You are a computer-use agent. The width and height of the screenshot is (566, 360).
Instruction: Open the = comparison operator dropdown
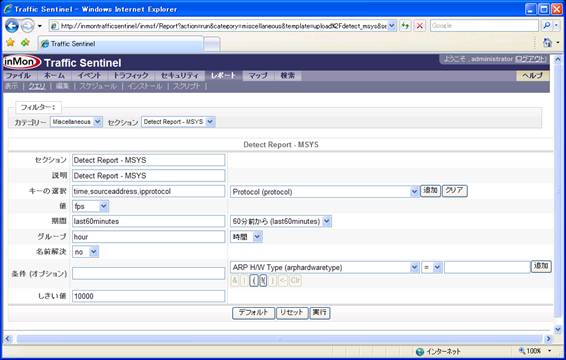coord(431,267)
